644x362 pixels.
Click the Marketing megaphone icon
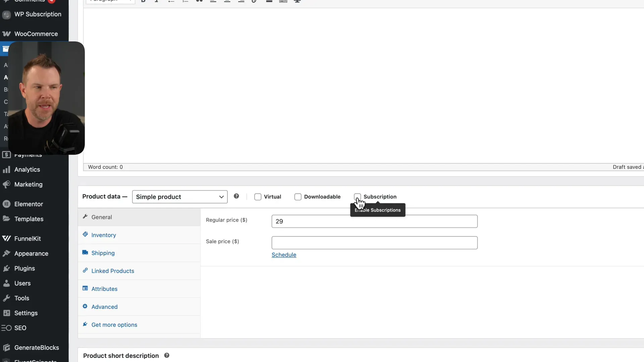coord(6,184)
